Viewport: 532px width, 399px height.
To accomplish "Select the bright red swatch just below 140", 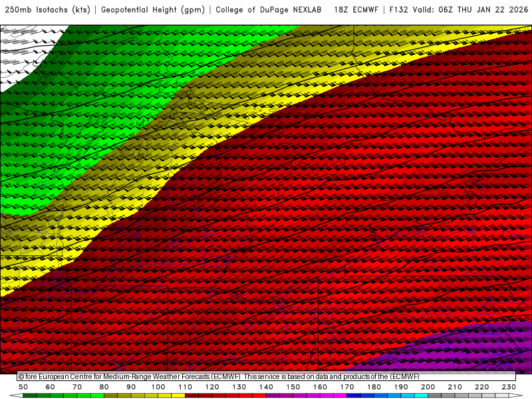I will point(259,395).
